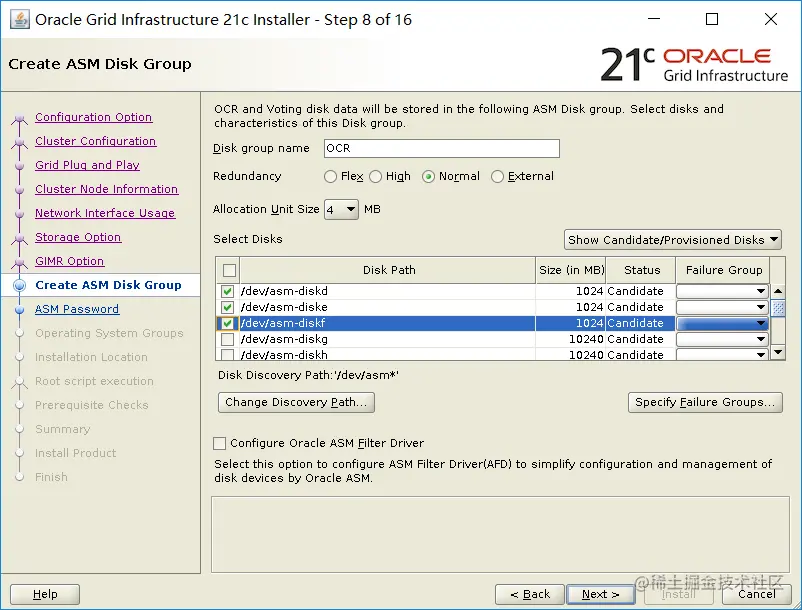Uncheck the /dev/asm-diske checkbox
The width and height of the screenshot is (802, 610).
[228, 307]
